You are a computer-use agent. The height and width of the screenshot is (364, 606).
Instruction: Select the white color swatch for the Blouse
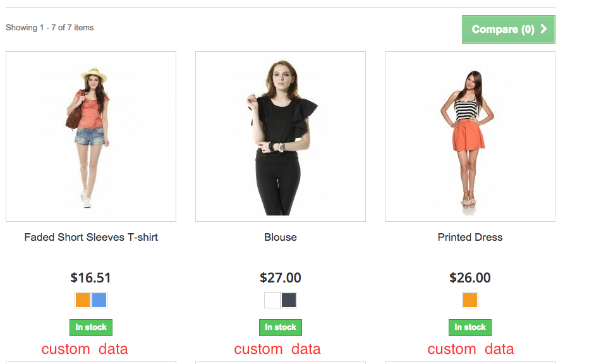point(272,300)
